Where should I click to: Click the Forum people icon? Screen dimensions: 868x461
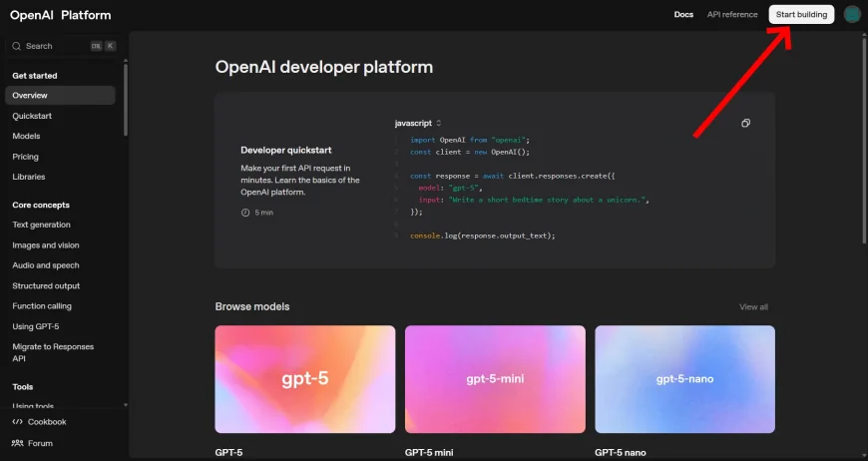pyautogui.click(x=17, y=443)
